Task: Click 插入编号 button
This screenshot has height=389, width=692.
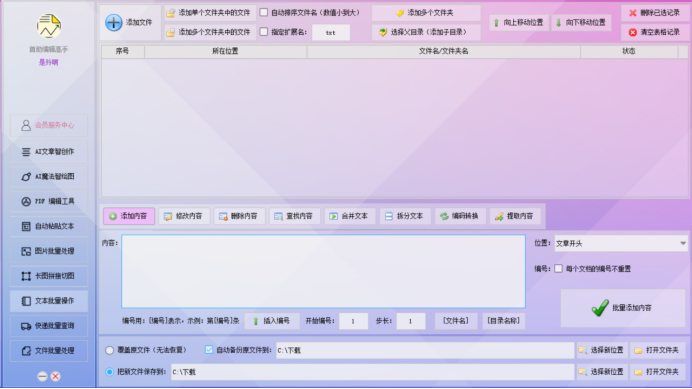Action: coord(272,321)
